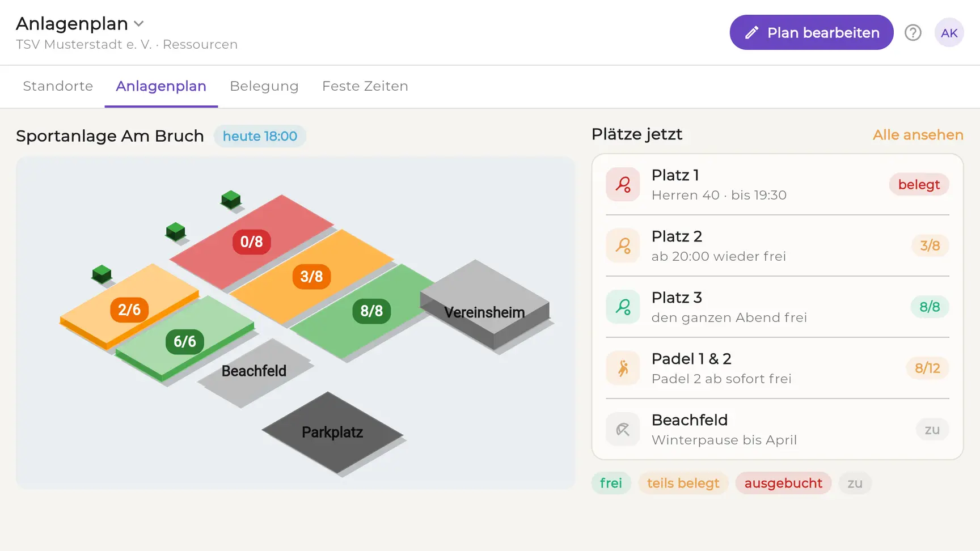Toggle the zu legend chip below the list
980x551 pixels.
coord(855,483)
